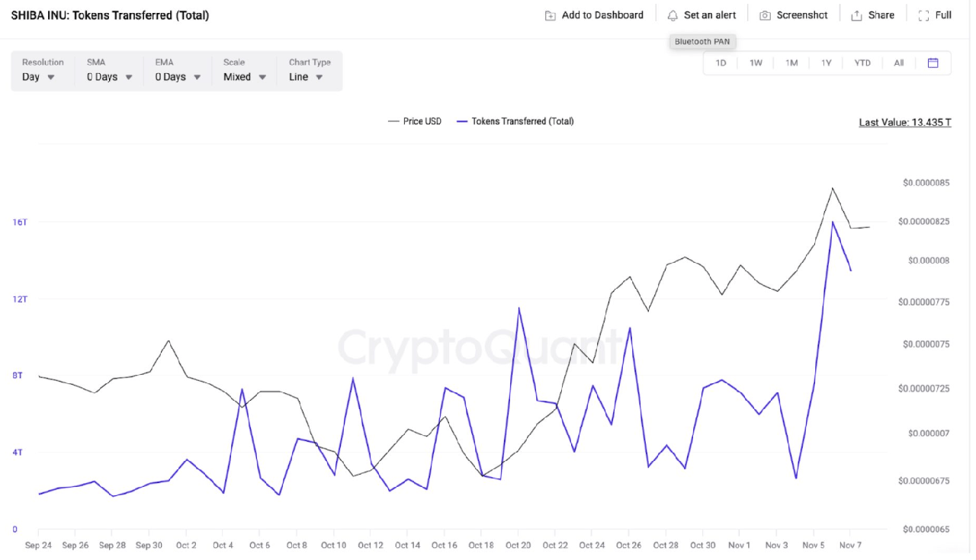976x560 pixels.
Task: Open the Scale Mixed dropdown
Action: [245, 70]
